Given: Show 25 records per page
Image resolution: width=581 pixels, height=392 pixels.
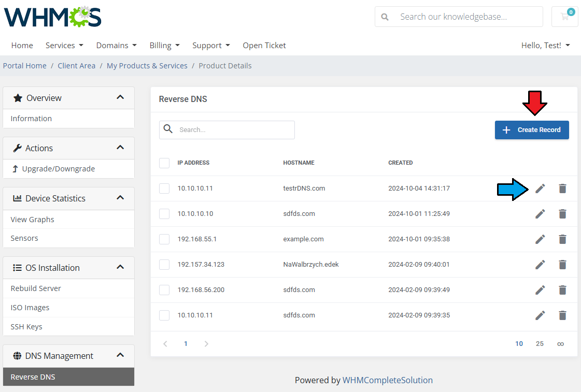Looking at the screenshot, I should pos(540,344).
